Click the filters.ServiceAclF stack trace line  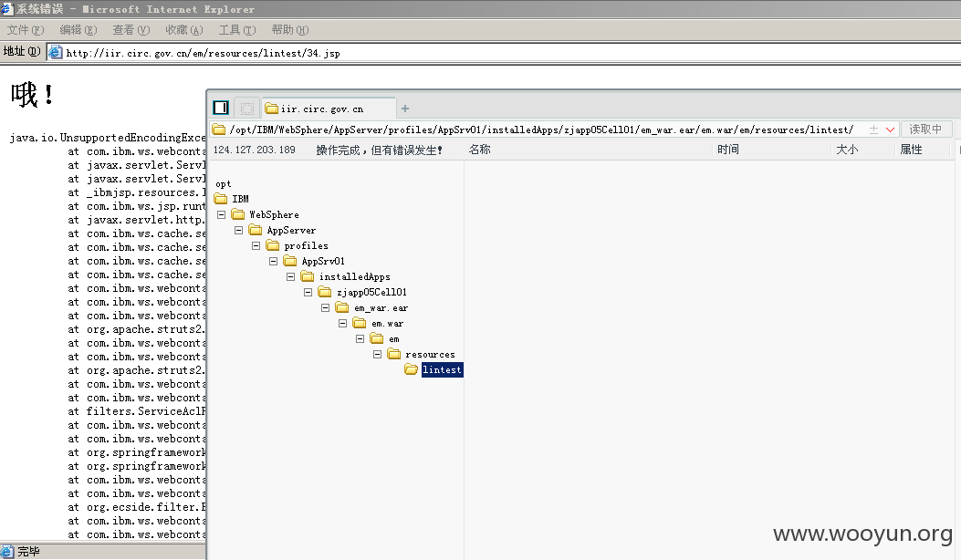[x=137, y=411]
